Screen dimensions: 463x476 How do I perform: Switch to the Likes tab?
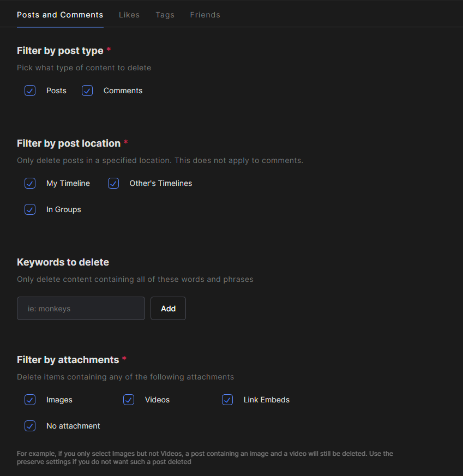coord(129,15)
